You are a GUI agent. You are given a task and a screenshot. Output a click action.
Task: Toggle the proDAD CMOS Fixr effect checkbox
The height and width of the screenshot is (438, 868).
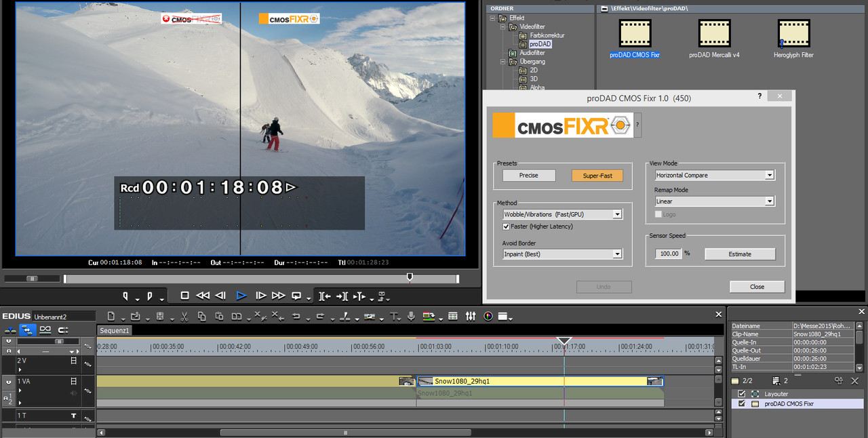(x=742, y=403)
